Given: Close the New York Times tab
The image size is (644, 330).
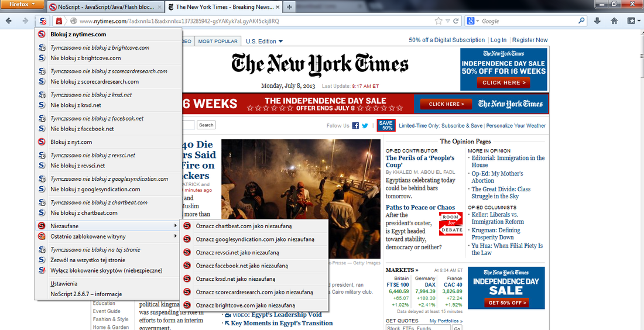Looking at the screenshot, I should click(x=278, y=7).
